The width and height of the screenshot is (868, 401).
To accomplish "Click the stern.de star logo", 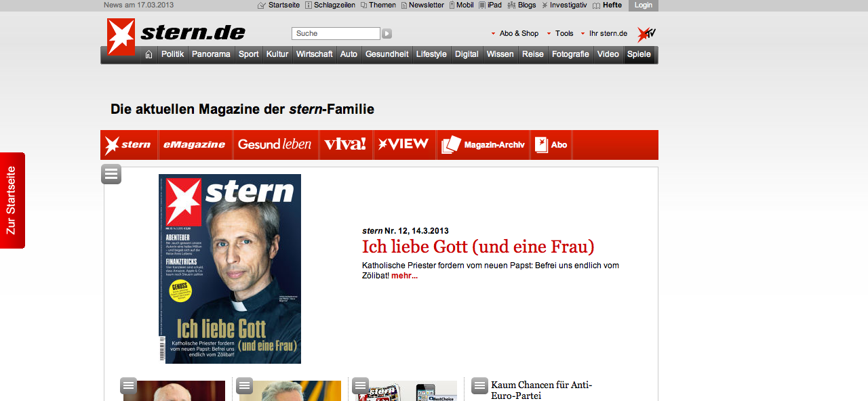I will coord(121,37).
